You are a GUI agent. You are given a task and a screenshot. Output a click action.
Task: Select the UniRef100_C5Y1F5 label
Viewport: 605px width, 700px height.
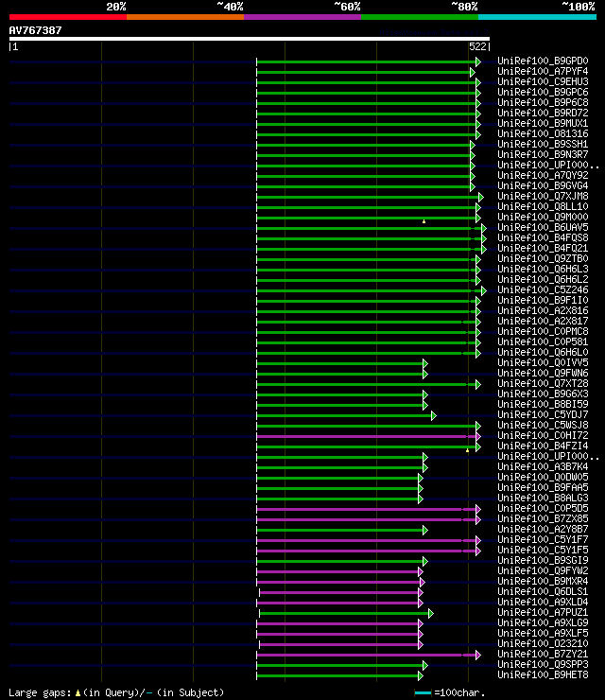point(543,550)
